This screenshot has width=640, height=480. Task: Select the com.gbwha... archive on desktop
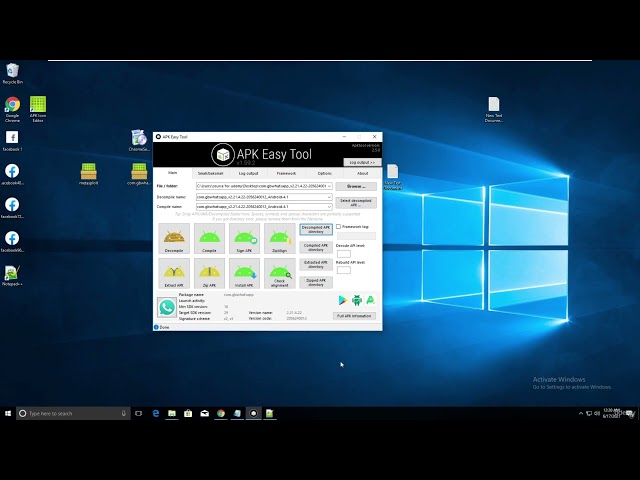tap(139, 174)
